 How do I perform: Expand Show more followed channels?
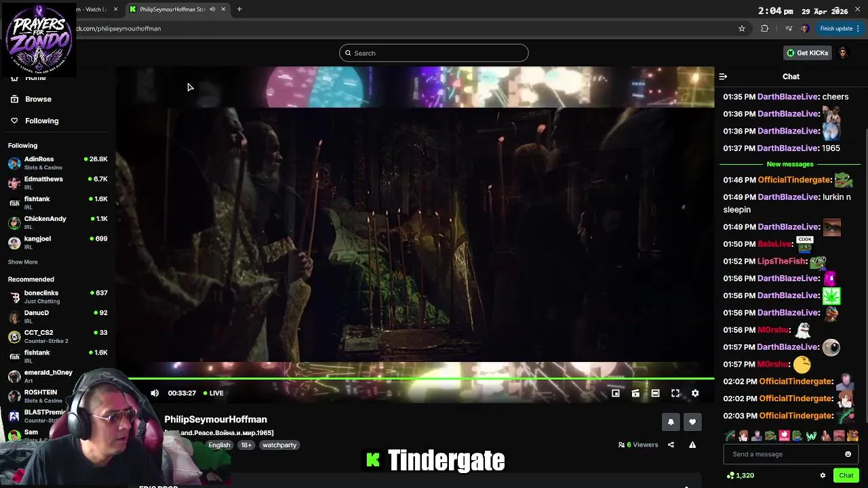pyautogui.click(x=23, y=262)
